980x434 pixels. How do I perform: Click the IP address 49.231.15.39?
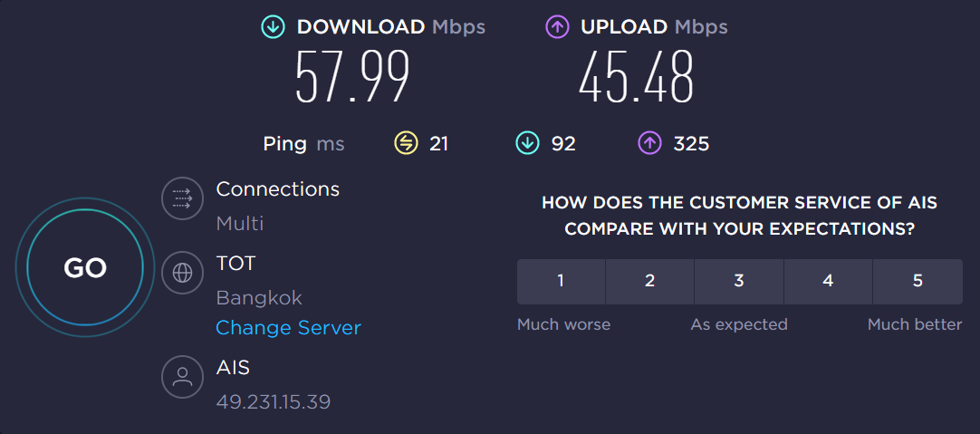tap(274, 401)
